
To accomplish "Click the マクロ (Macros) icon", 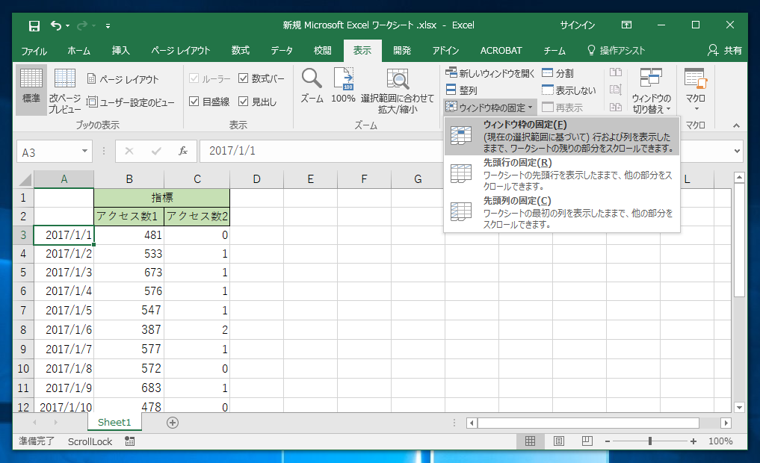I will coord(695,85).
